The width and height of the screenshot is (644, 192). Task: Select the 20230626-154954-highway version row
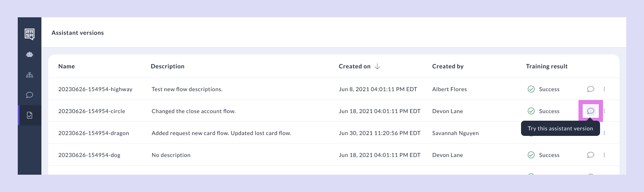pyautogui.click(x=95, y=89)
